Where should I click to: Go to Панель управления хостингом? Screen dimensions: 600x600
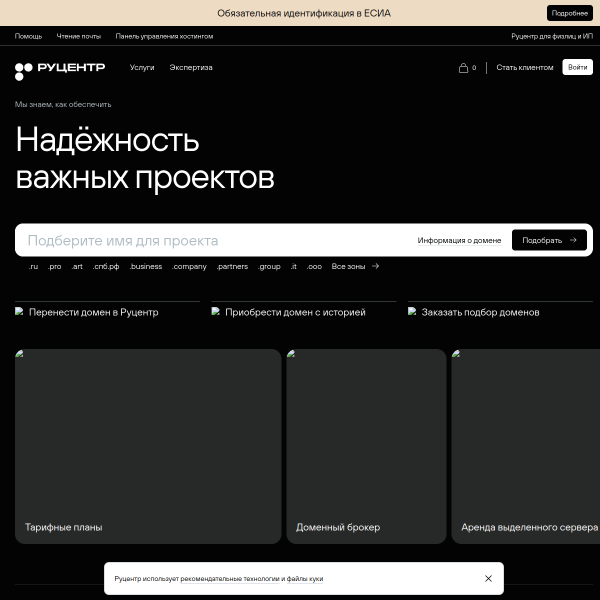[164, 36]
